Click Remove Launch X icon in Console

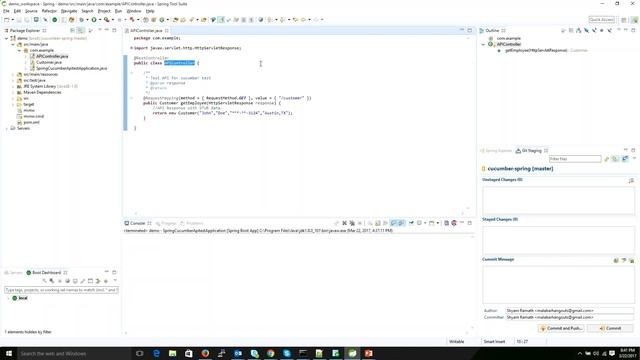click(344, 223)
